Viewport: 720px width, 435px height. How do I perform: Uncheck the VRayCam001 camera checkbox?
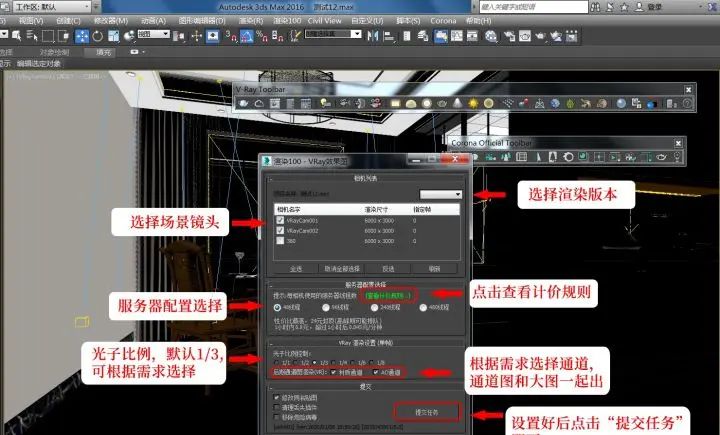pos(280,220)
